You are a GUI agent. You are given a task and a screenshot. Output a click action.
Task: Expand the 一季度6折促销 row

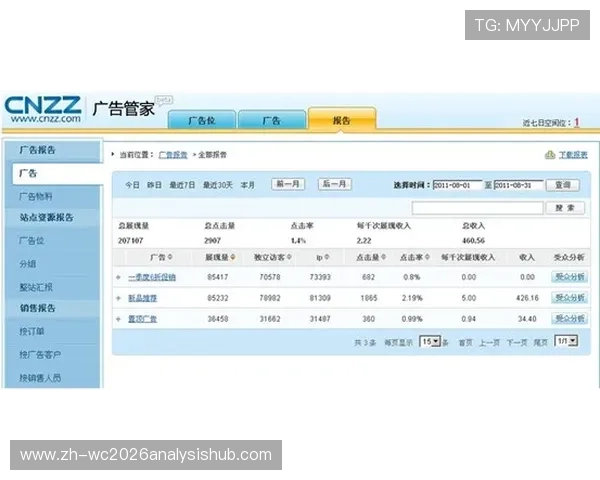pos(119,277)
